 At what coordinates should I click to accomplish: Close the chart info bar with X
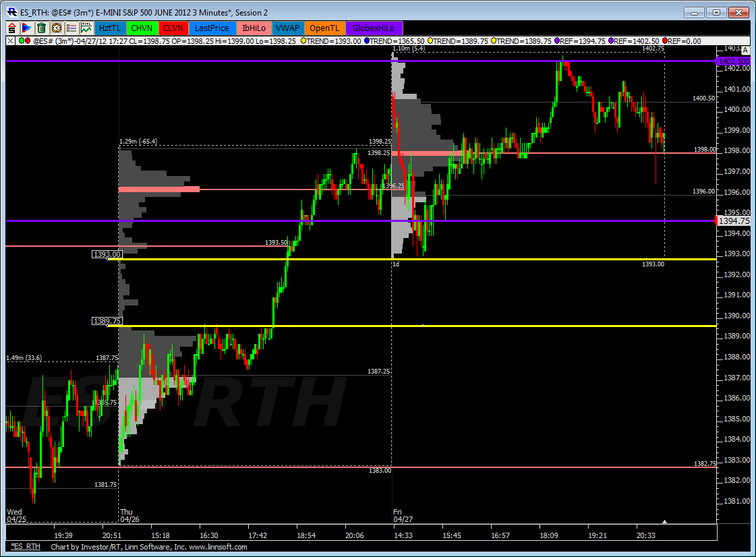coord(11,41)
